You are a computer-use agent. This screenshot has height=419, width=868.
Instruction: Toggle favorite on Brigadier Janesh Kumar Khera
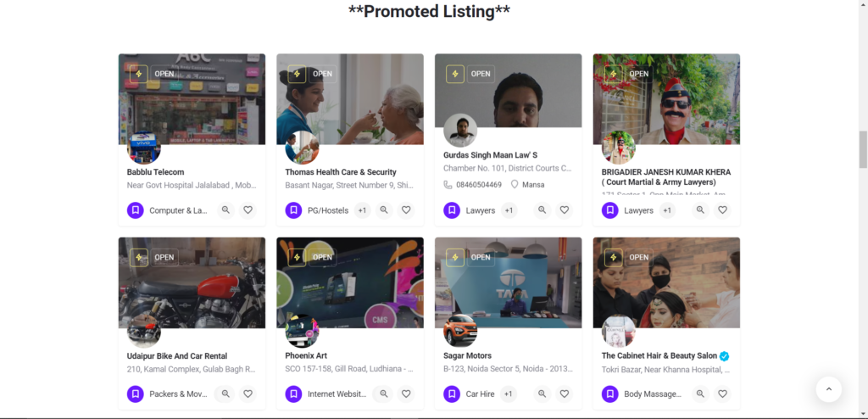pos(723,210)
